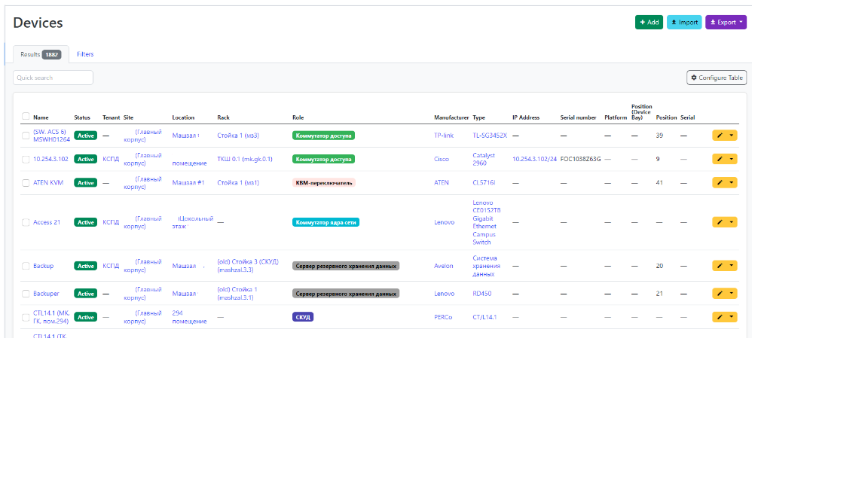
Task: Edit Access 21 device with pencil icon
Action: click(719, 222)
